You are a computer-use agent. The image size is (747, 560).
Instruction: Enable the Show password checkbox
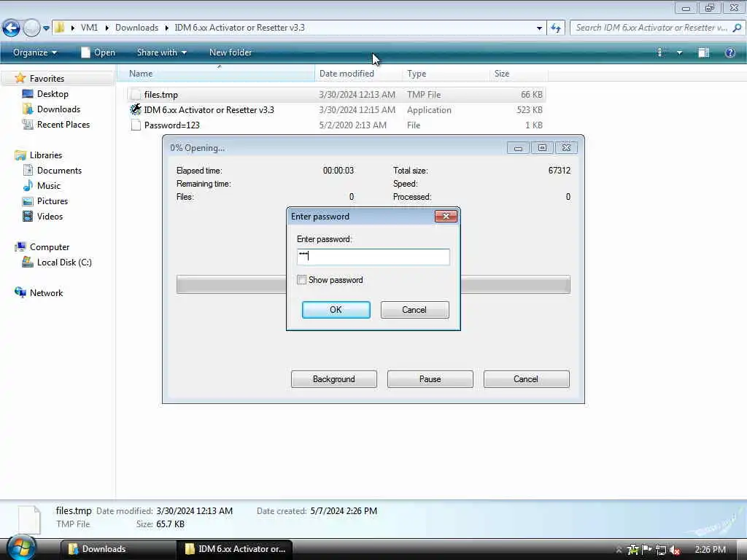pos(301,280)
